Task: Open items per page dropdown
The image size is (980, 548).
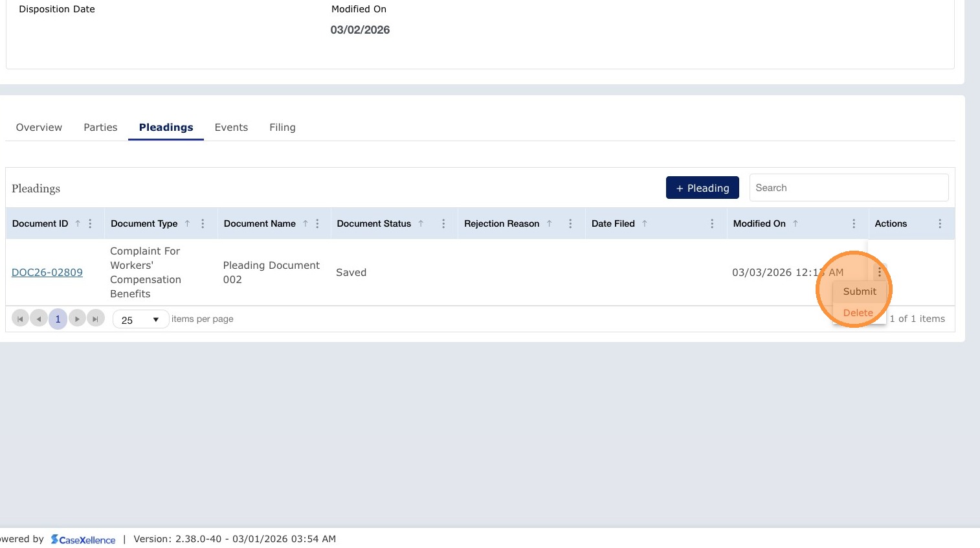Action: point(140,319)
